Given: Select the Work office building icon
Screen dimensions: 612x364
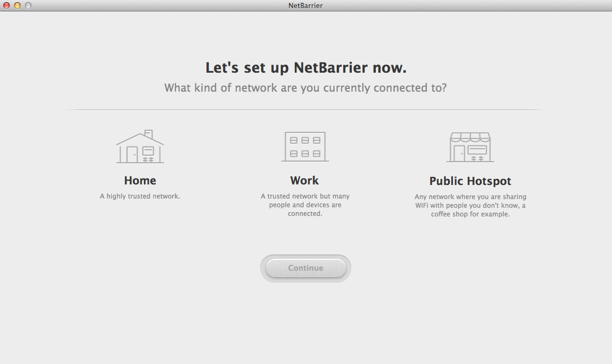Looking at the screenshot, I should 305,146.
